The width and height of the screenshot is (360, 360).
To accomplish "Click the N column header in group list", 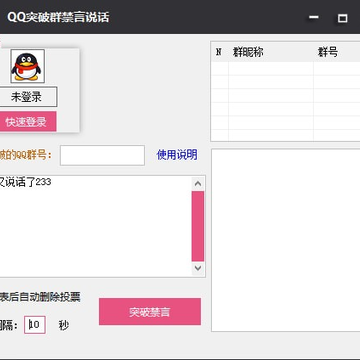I will point(219,52).
